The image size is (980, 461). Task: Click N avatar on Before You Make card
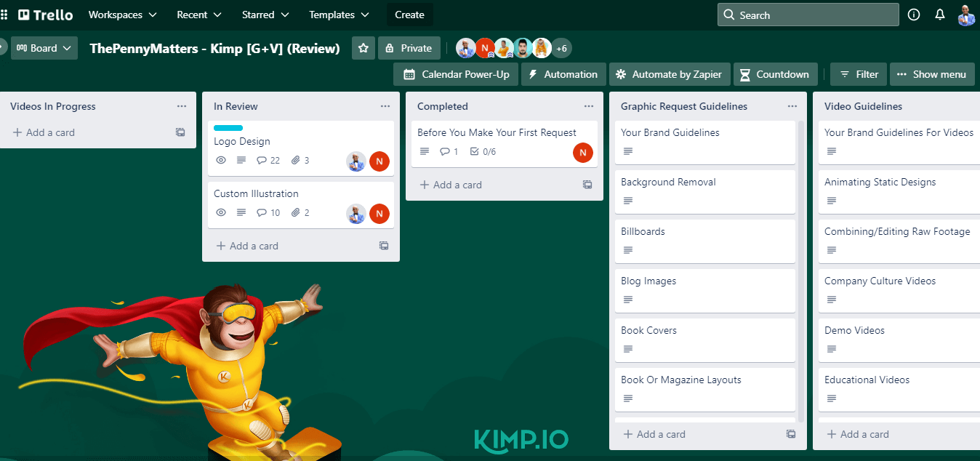click(583, 153)
